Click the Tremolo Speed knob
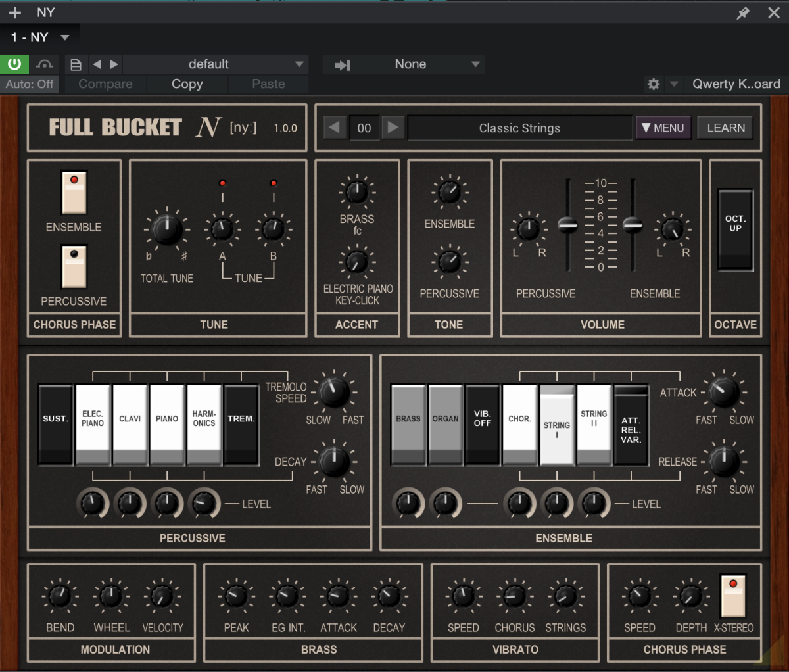 click(x=334, y=393)
